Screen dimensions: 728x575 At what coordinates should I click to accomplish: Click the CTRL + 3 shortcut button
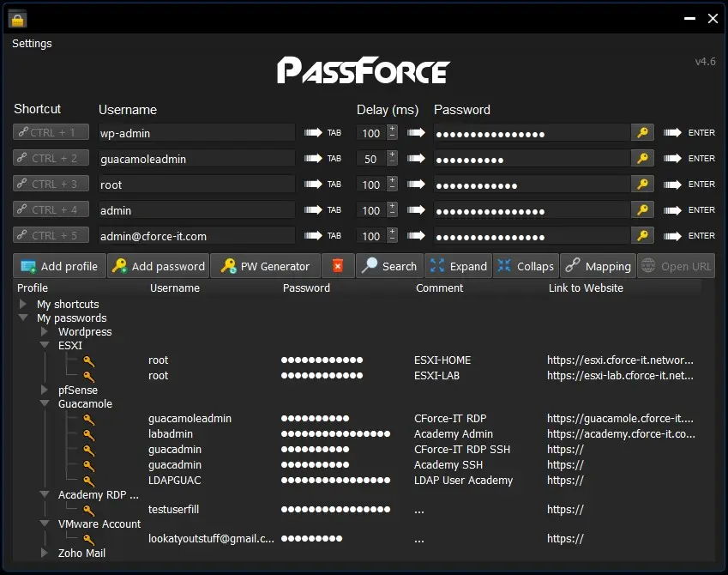pos(51,184)
